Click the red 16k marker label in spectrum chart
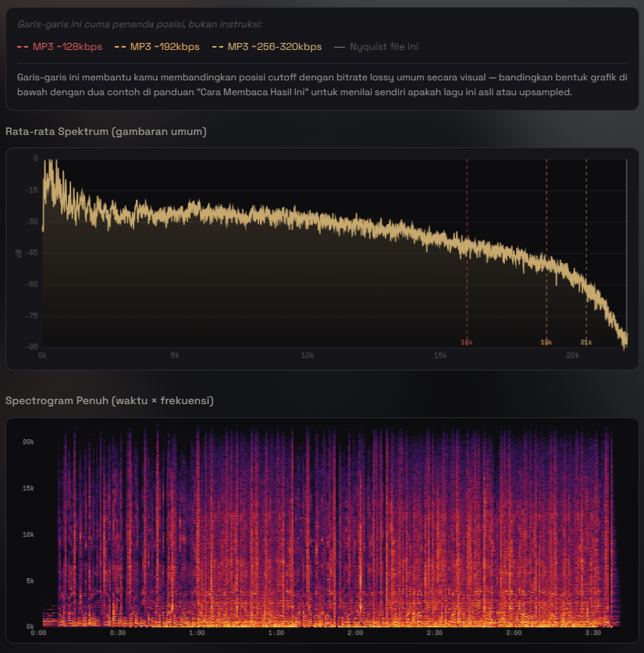The image size is (644, 653). [467, 342]
